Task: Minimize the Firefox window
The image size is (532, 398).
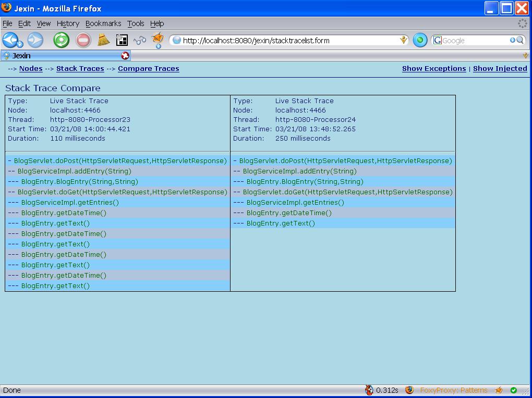Action: click(x=491, y=8)
